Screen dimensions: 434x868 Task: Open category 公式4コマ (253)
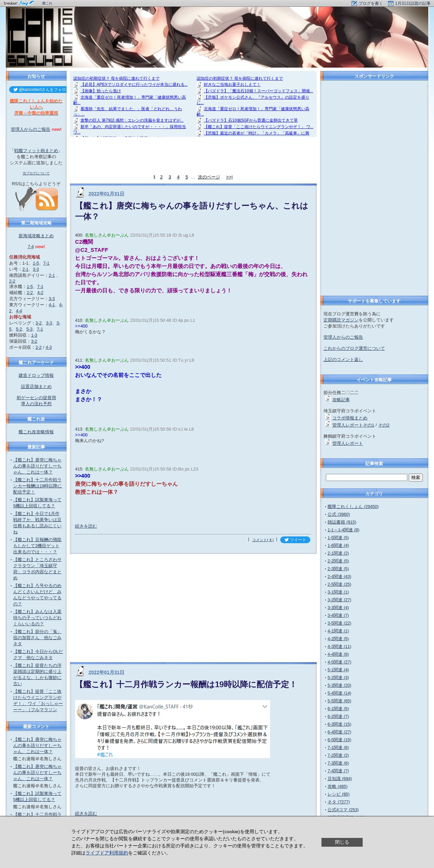coord(343,810)
